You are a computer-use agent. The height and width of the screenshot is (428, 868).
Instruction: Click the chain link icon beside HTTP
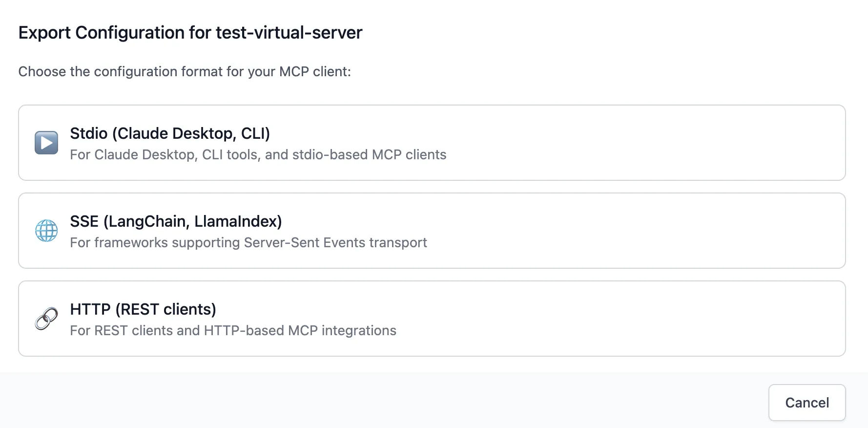click(46, 319)
